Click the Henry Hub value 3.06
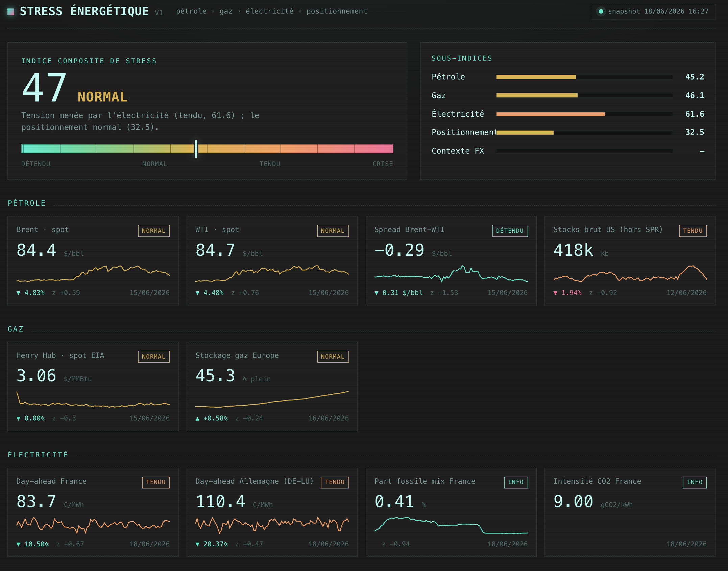The height and width of the screenshot is (571, 728). [x=36, y=376]
